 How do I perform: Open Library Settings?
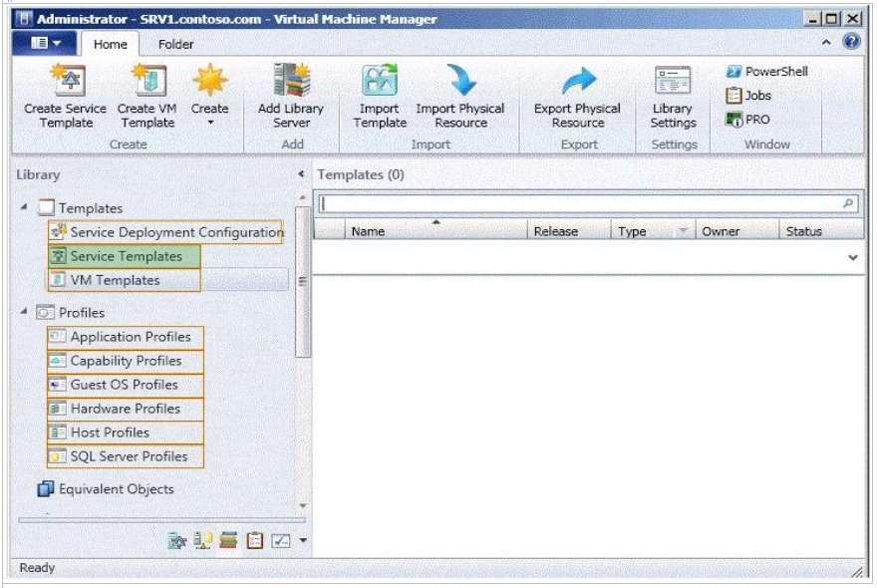click(673, 98)
